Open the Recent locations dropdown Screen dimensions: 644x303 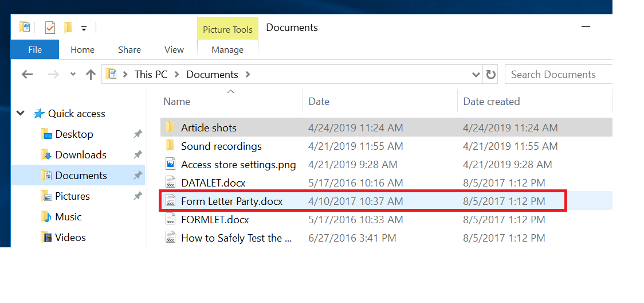pos(73,75)
